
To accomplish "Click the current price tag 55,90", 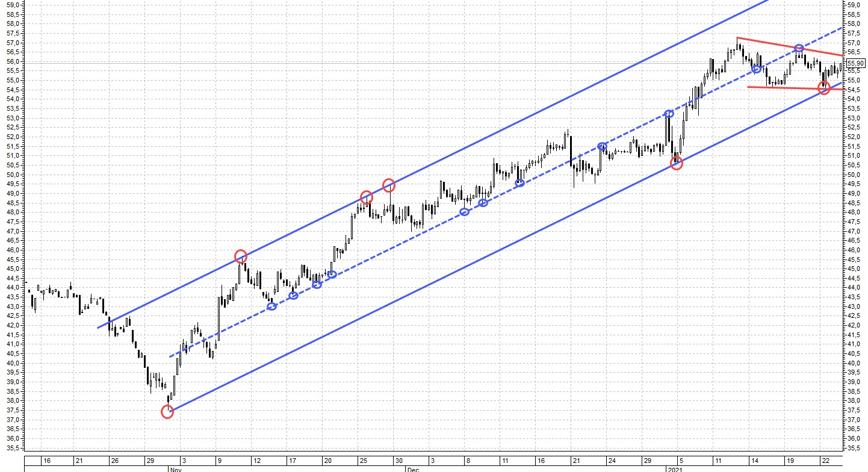I will tap(855, 63).
